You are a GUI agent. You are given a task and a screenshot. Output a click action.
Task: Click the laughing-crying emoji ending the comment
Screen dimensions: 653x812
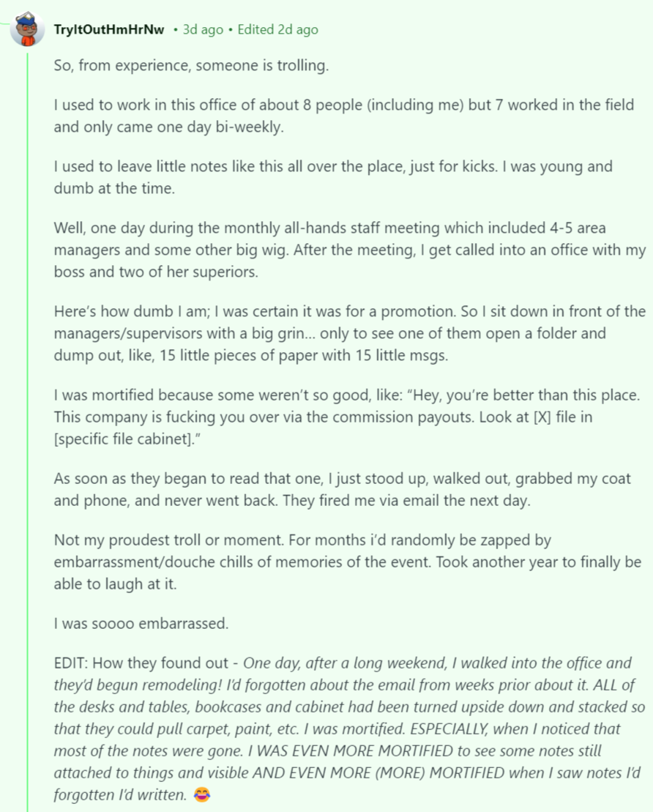point(201,794)
